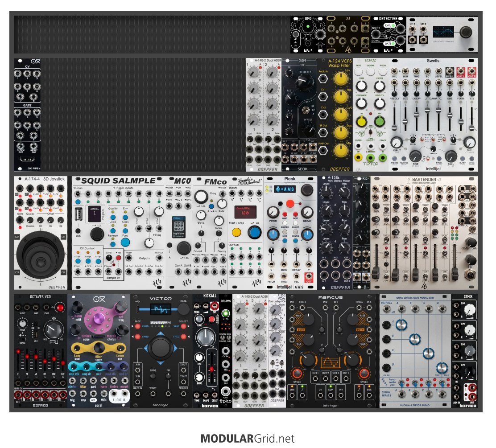Click the Victor waveform display
The image size is (496, 448).
(x=161, y=309)
